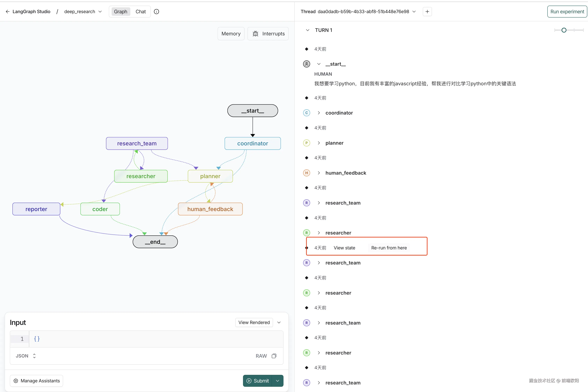The width and height of the screenshot is (588, 392).
Task: Copy input with the RAW copy icon
Action: click(274, 356)
